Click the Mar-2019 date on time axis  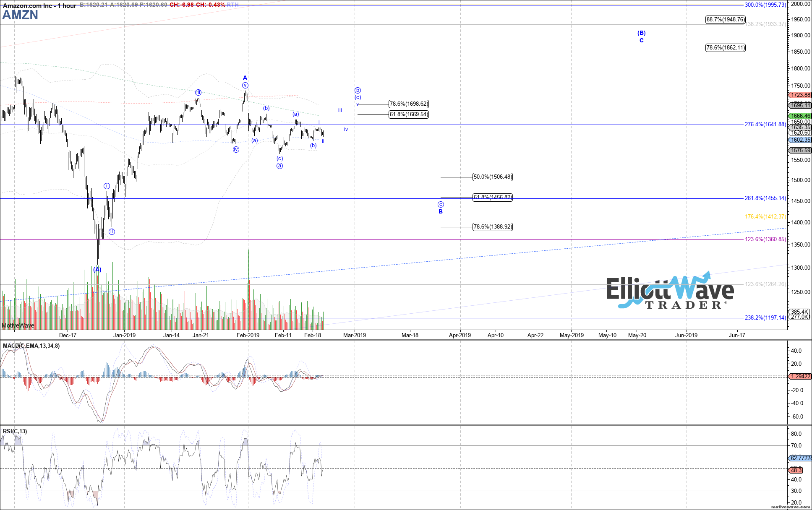(x=355, y=335)
